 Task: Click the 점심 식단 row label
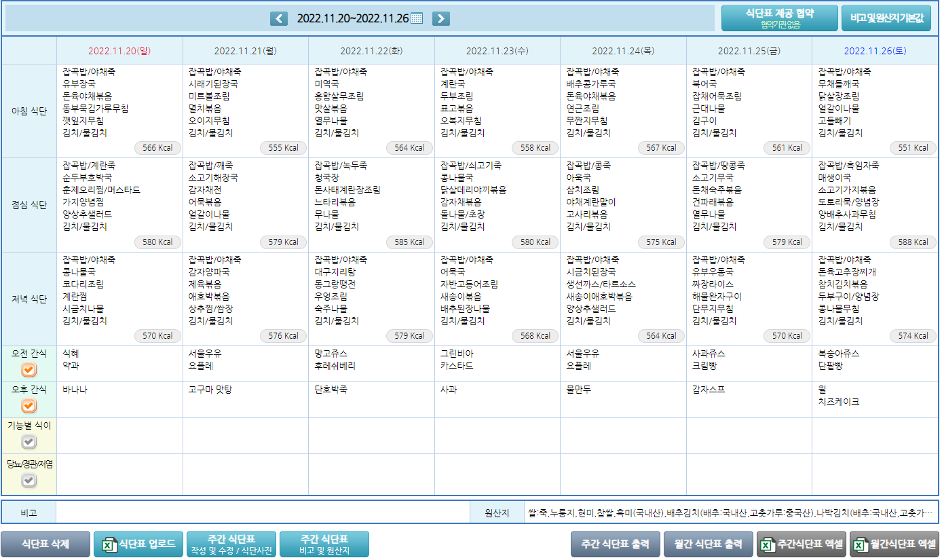tap(29, 205)
